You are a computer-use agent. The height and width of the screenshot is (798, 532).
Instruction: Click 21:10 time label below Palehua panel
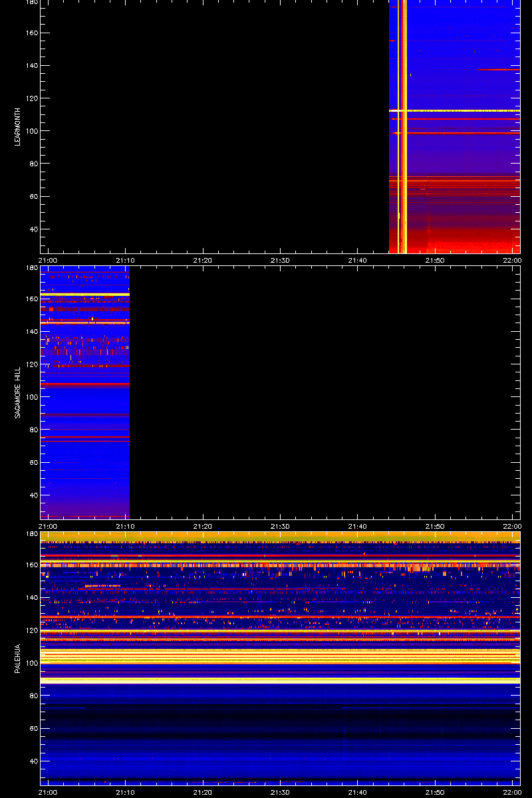pyautogui.click(x=126, y=792)
